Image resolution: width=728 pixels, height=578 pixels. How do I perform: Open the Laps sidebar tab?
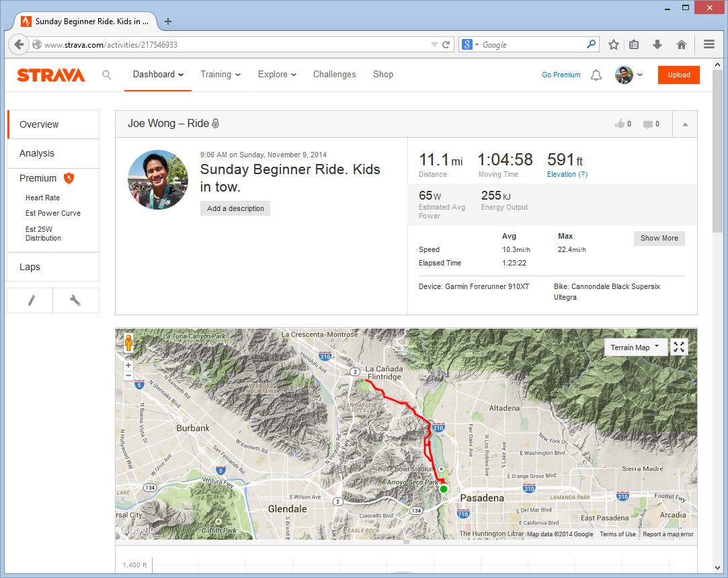(x=30, y=267)
